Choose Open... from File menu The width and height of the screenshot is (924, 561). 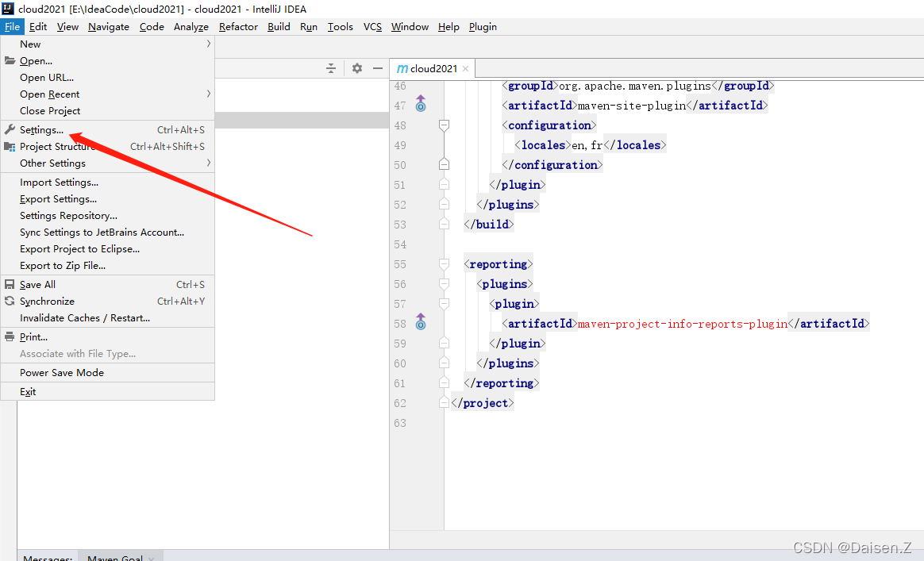coord(107,60)
